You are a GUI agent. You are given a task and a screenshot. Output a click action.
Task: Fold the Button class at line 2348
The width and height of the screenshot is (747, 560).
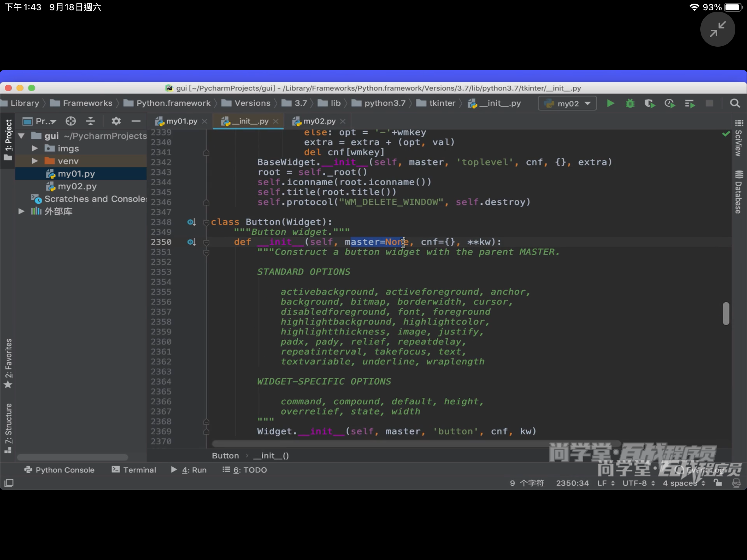pyautogui.click(x=206, y=222)
